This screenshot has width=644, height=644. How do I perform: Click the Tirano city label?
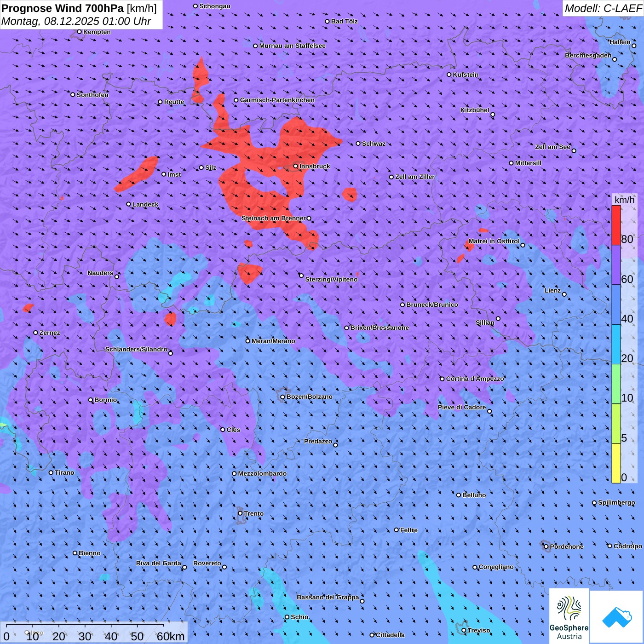pyautogui.click(x=64, y=472)
